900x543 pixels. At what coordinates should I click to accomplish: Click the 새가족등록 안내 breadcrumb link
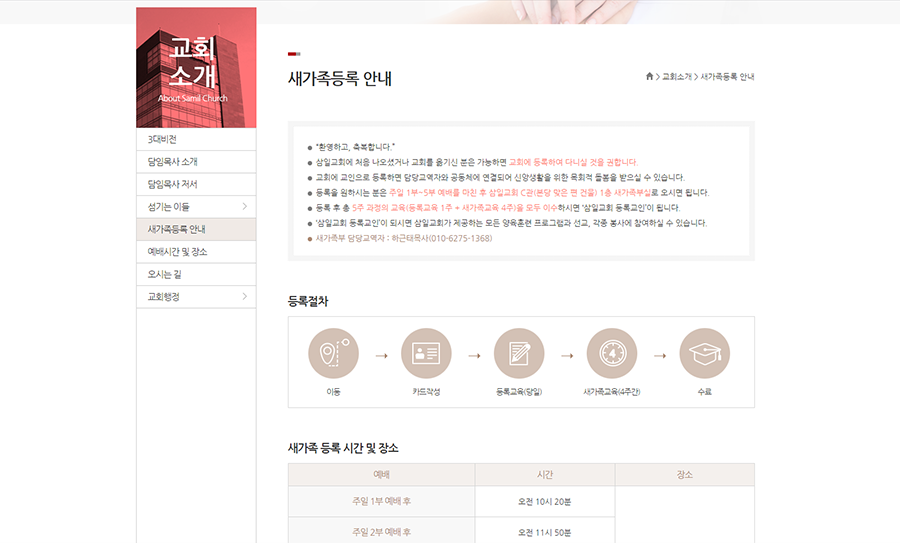tap(727, 76)
